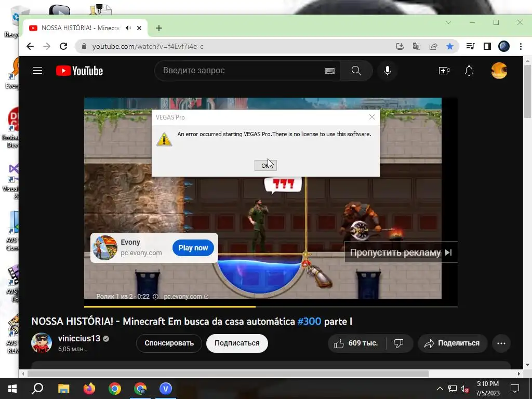Close the VEGAS Pro error dialog
This screenshot has width=532, height=399.
point(372,117)
